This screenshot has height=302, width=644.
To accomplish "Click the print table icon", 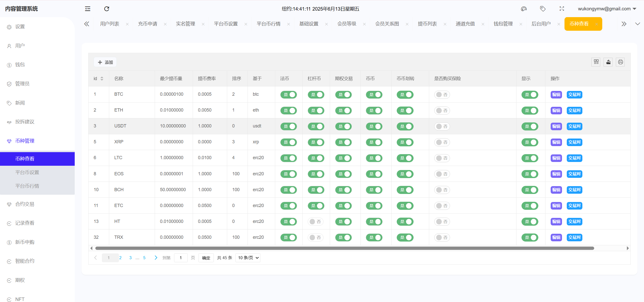I will [x=620, y=62].
